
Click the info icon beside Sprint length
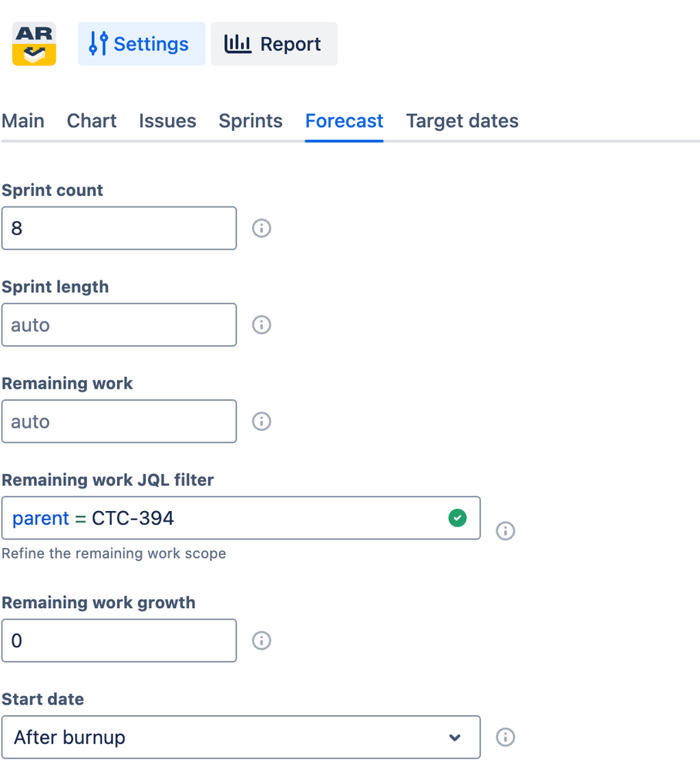(261, 324)
